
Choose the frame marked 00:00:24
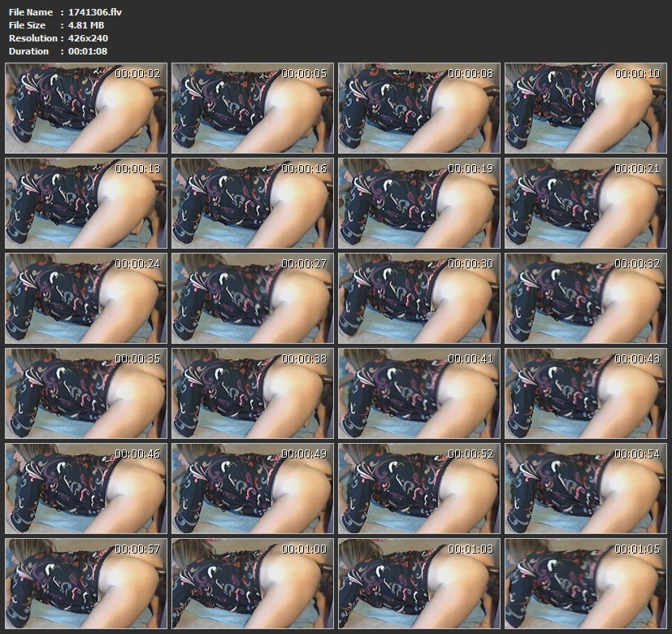pos(86,298)
